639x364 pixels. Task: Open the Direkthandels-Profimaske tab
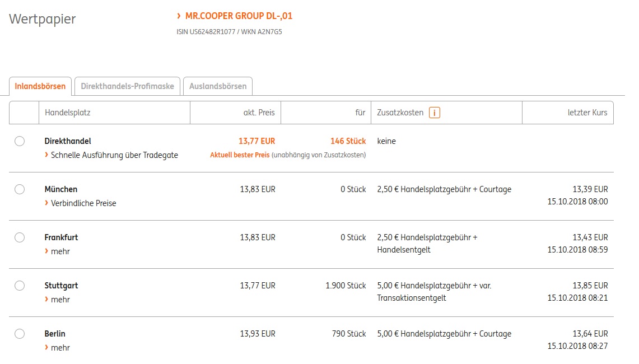[x=127, y=86]
